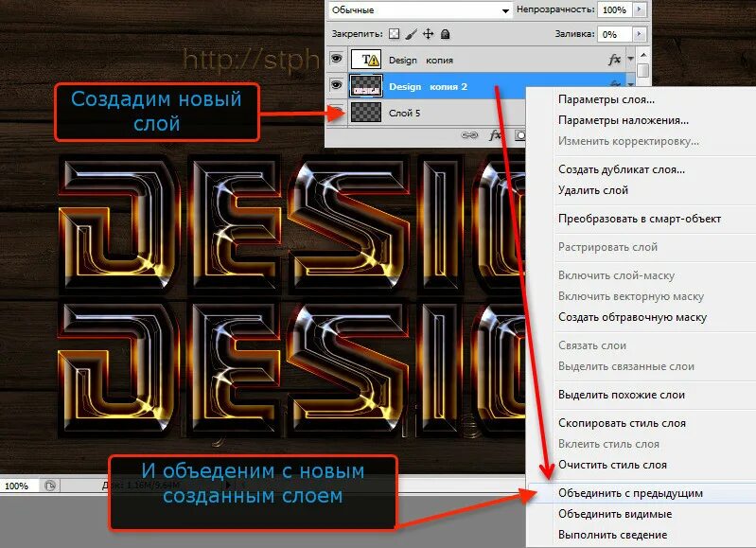Lock all padlock icon
The width and height of the screenshot is (756, 548).
pyautogui.click(x=446, y=34)
